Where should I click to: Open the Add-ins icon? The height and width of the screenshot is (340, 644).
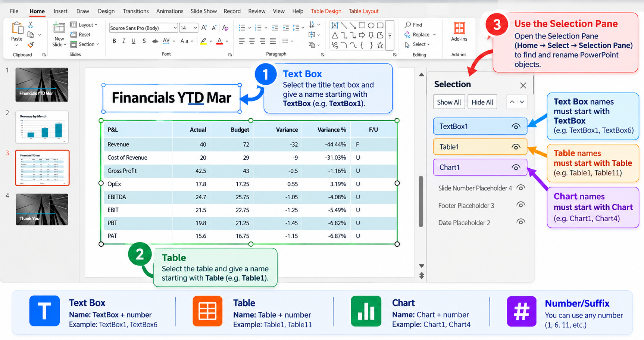pyautogui.click(x=459, y=28)
